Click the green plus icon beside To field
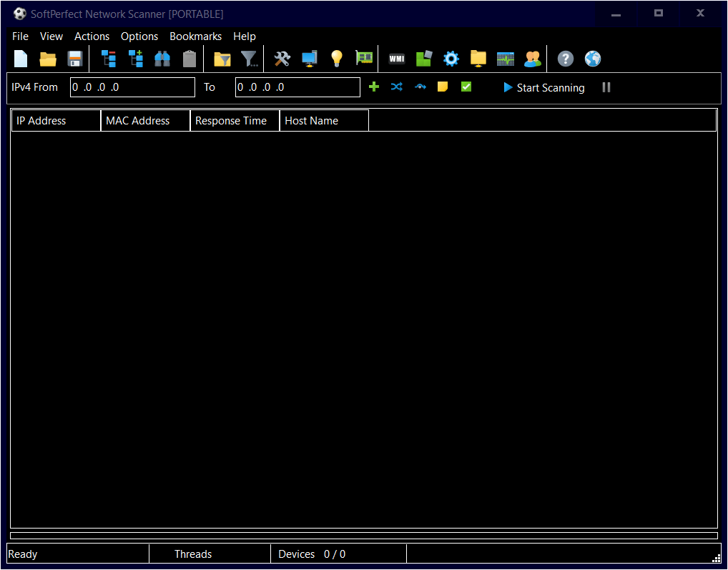 pyautogui.click(x=374, y=87)
